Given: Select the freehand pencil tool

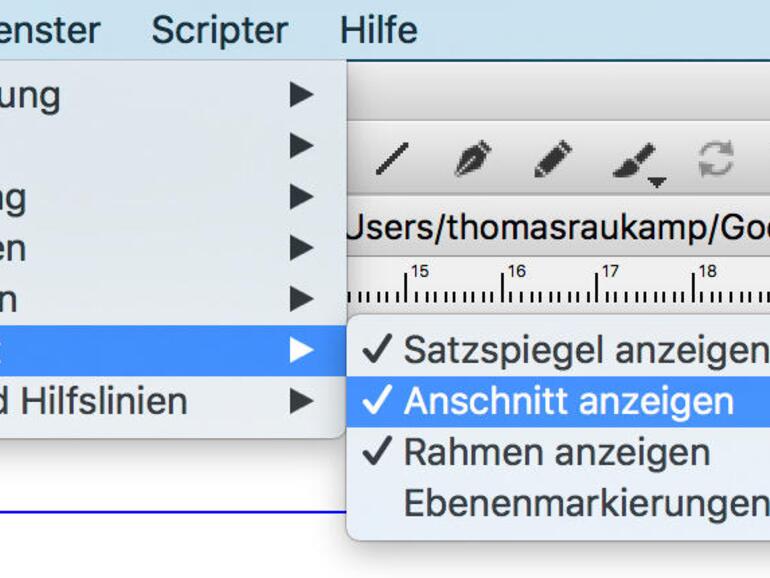Looking at the screenshot, I should pyautogui.click(x=552, y=160).
